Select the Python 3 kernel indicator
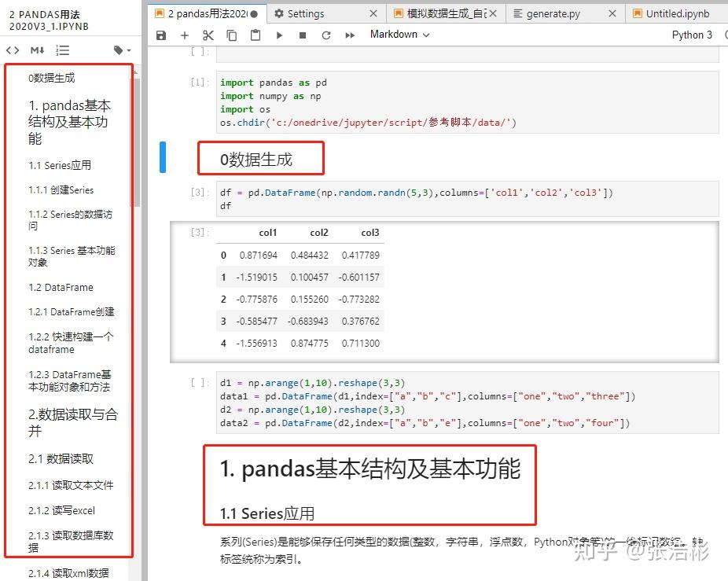 (x=691, y=35)
